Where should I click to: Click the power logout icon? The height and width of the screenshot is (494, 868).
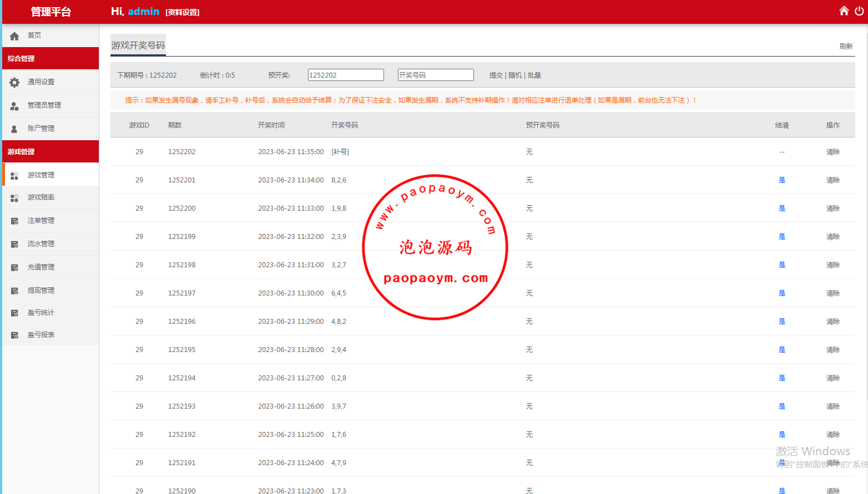(859, 11)
